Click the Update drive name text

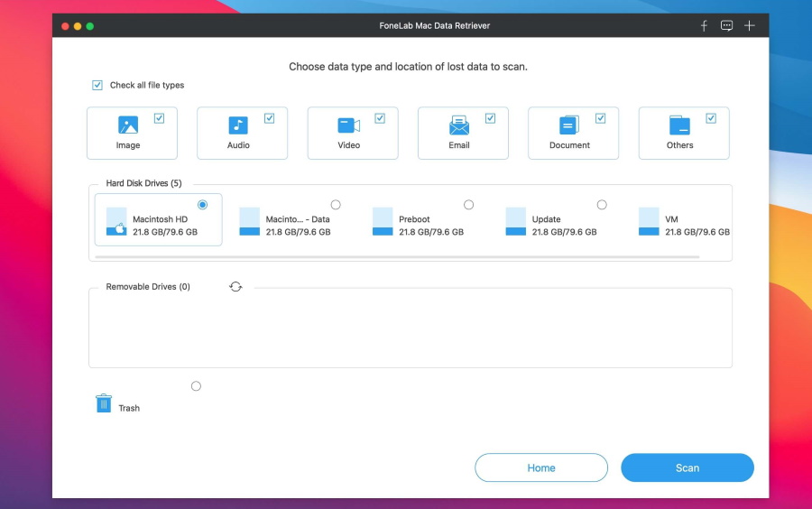(547, 219)
